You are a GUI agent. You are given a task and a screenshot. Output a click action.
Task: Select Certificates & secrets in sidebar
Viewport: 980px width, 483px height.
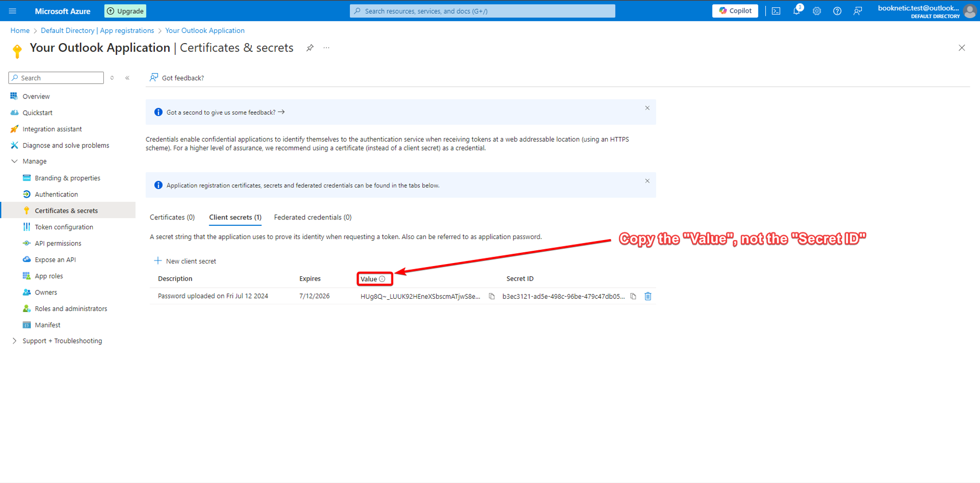pyautogui.click(x=69, y=211)
